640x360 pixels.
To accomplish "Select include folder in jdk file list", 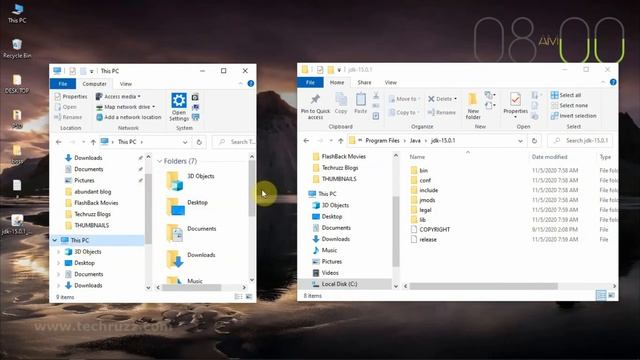I will [x=424, y=190].
